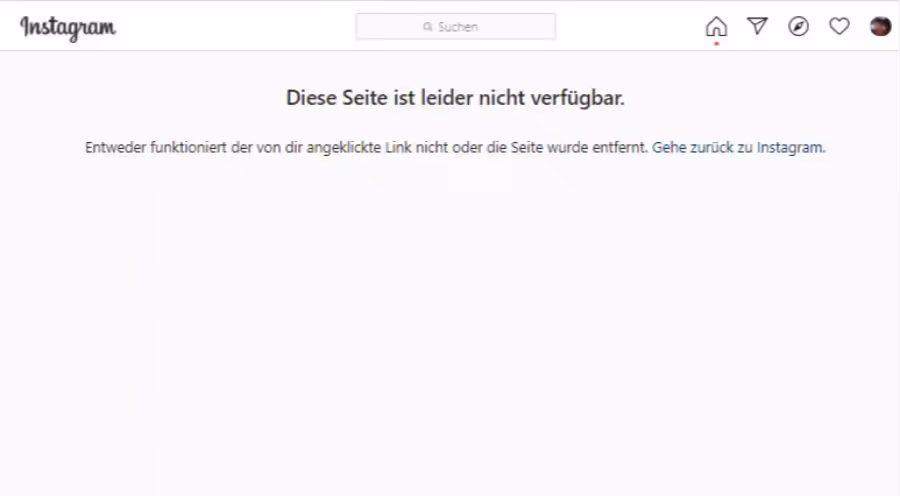Open the profile avatar menu

pyautogui.click(x=880, y=26)
